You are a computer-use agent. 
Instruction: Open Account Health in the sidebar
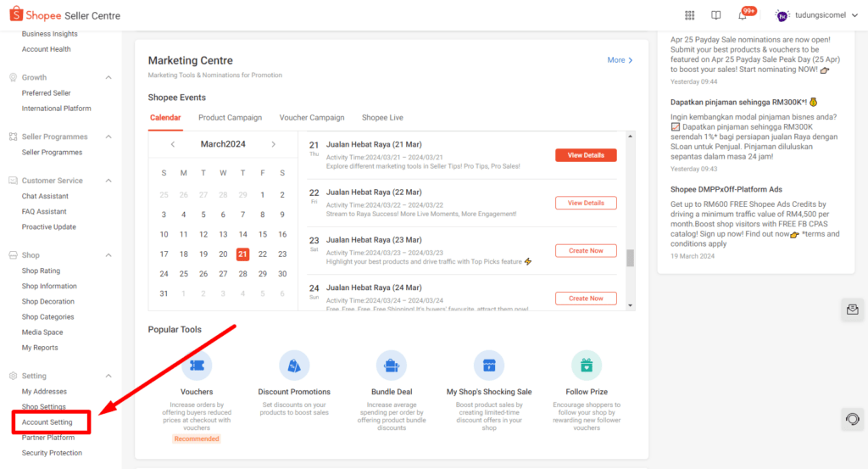[x=46, y=49]
